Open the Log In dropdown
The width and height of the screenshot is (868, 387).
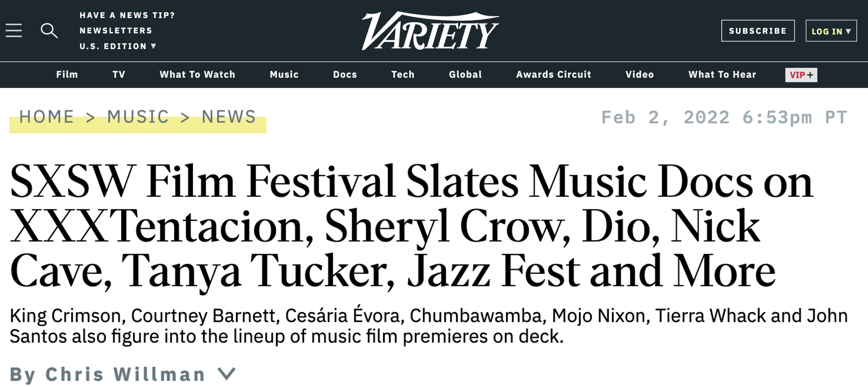[x=831, y=31]
